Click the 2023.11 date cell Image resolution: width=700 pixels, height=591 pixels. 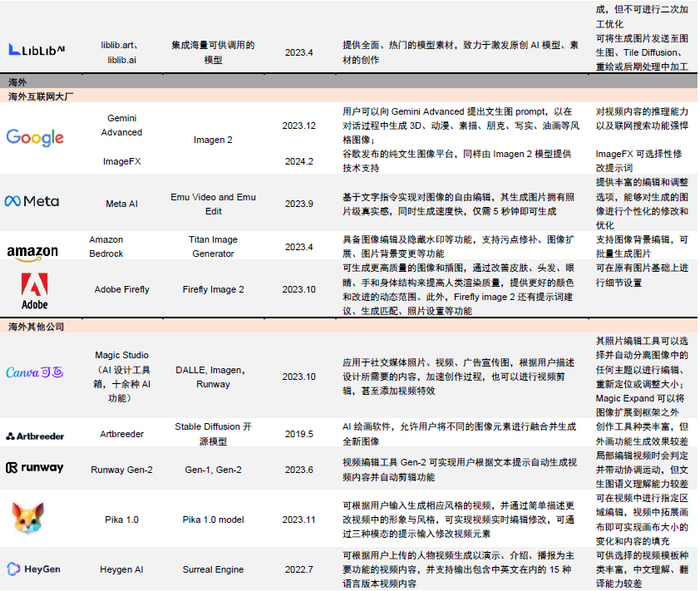point(299,520)
